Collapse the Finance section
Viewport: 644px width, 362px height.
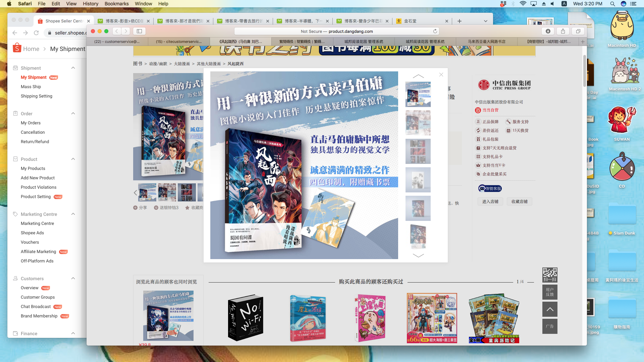point(73,333)
